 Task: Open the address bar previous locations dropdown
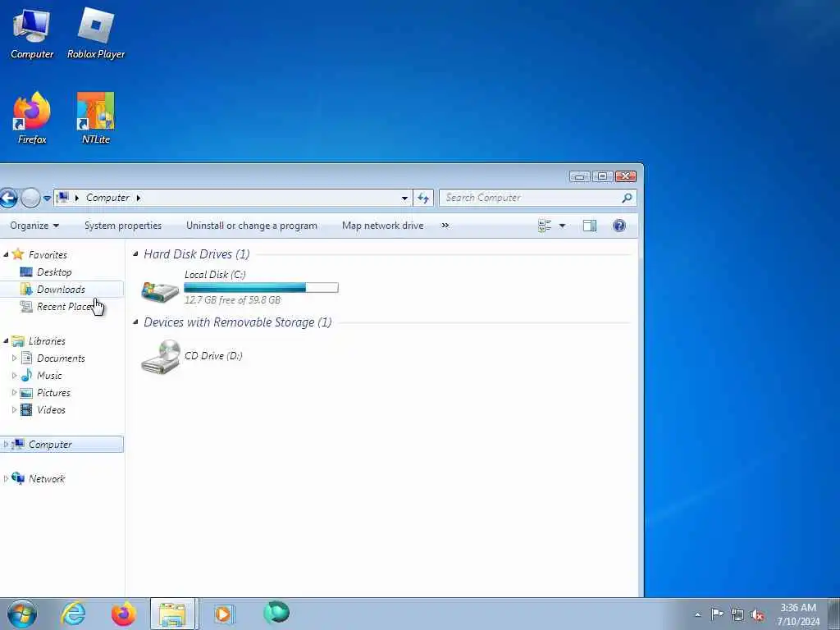[404, 199]
